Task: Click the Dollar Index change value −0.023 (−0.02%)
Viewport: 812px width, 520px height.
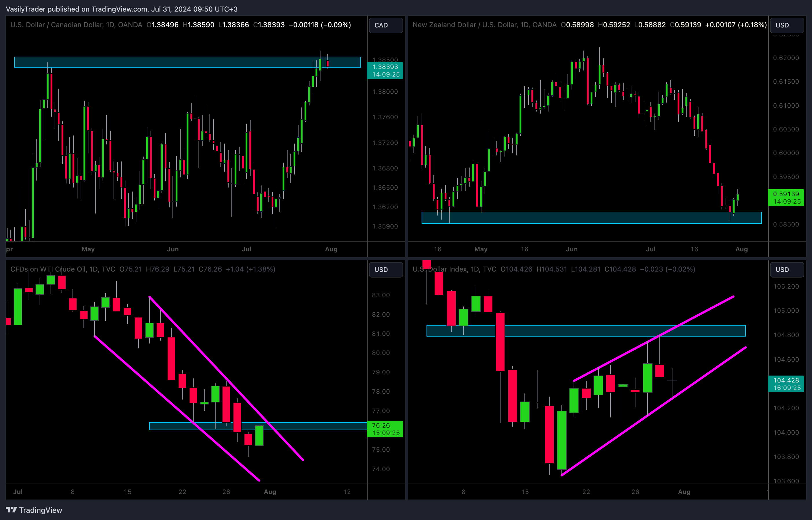Action: point(668,269)
